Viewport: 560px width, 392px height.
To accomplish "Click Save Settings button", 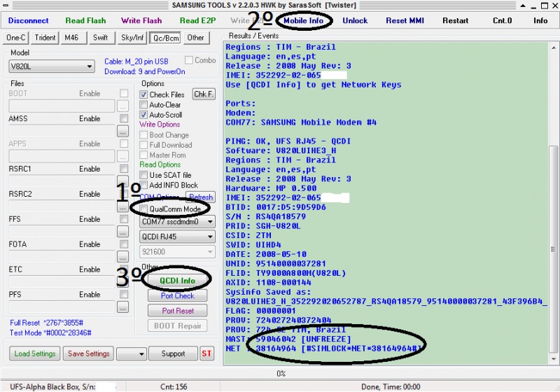I will 89,353.
